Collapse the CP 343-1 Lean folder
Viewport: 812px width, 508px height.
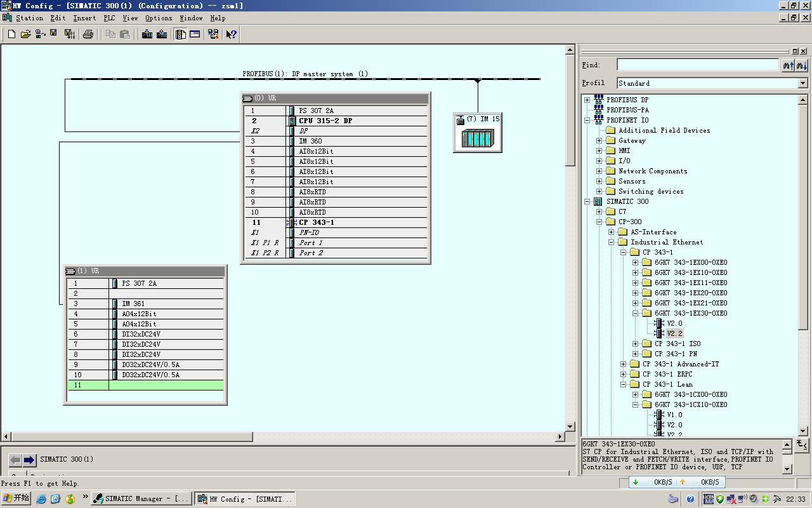(624, 384)
